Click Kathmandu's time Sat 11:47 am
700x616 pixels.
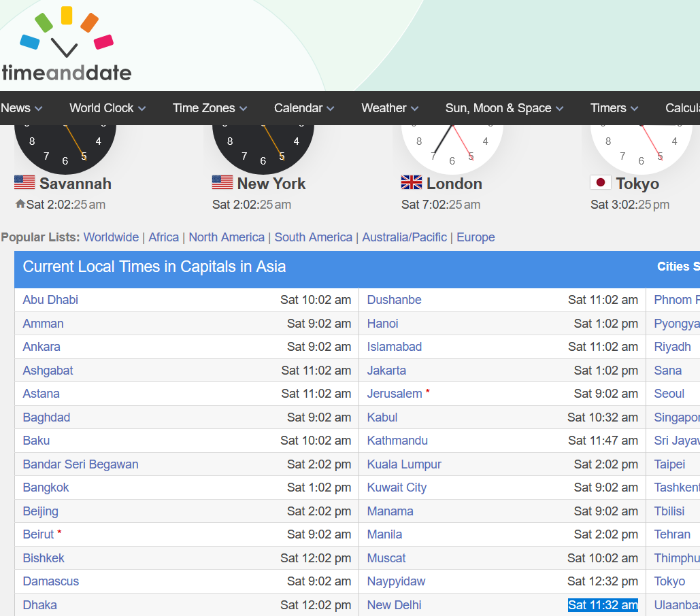[x=603, y=441]
